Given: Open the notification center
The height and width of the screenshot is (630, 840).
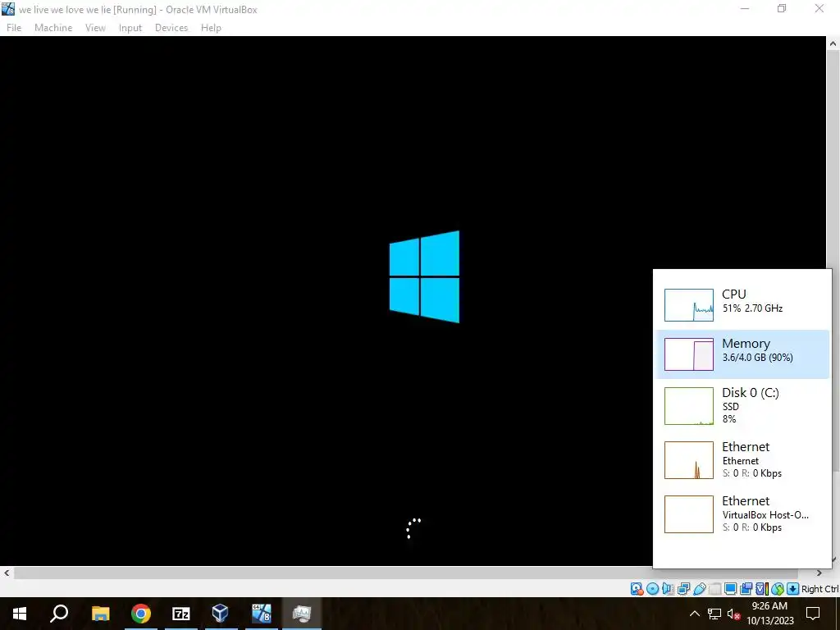Looking at the screenshot, I should click(813, 614).
